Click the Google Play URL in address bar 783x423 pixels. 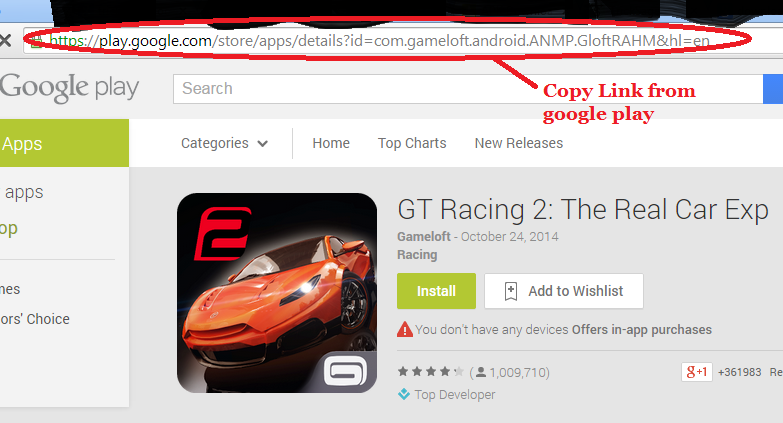[379, 40]
